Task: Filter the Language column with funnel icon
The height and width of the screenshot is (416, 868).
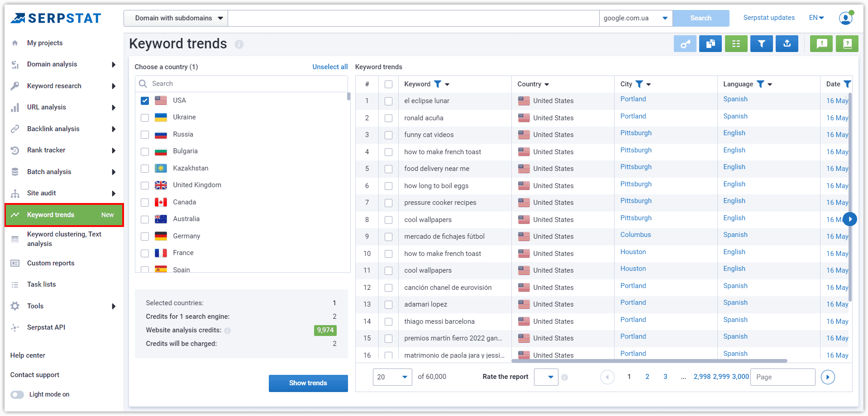Action: click(x=760, y=84)
